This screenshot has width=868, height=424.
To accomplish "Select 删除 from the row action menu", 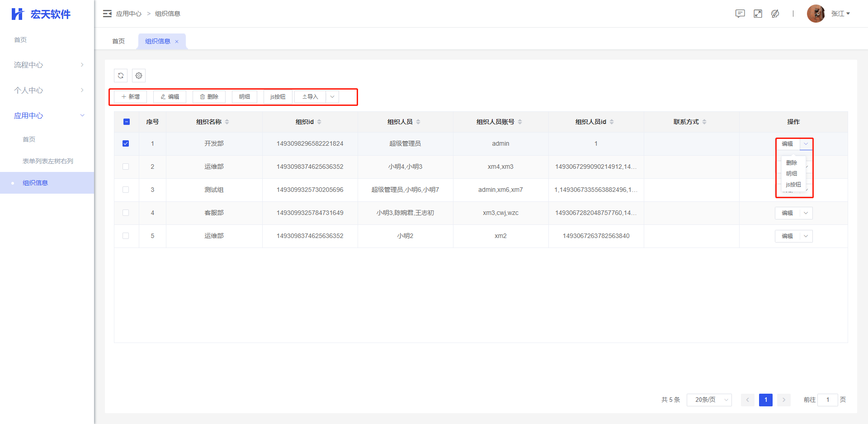I will pos(791,163).
